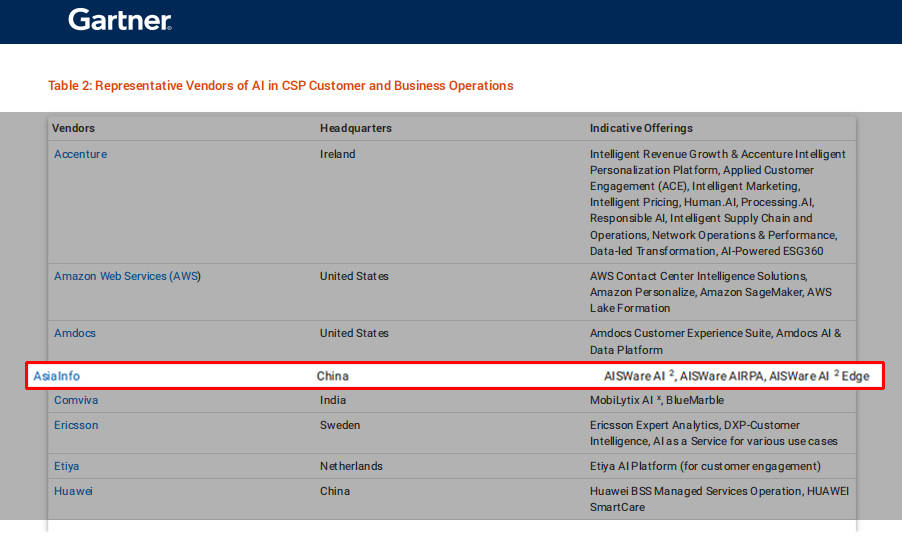Open the Ericsson vendor link
This screenshot has height=550, width=902.
click(76, 425)
